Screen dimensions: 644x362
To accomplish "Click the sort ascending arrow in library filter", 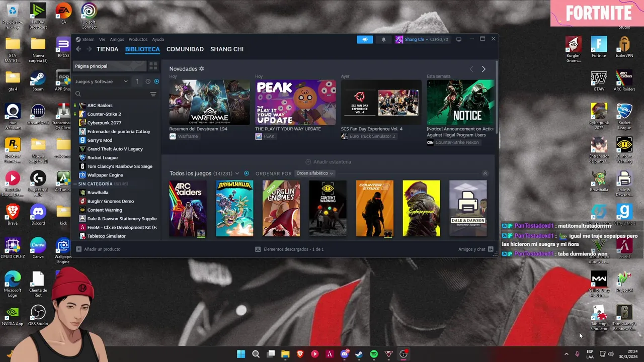I will pyautogui.click(x=137, y=81).
